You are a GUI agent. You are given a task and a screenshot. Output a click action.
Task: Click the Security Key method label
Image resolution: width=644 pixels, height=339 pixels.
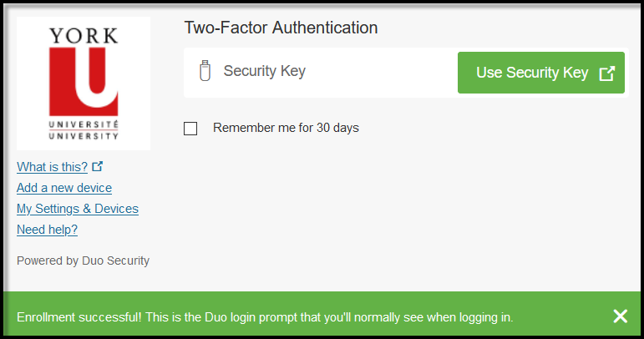265,71
